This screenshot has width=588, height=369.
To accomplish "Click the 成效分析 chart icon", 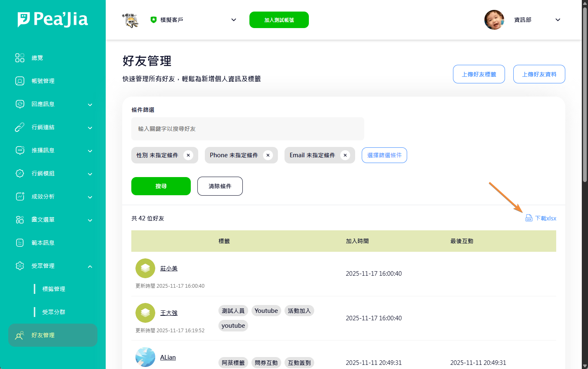I will click(x=20, y=196).
